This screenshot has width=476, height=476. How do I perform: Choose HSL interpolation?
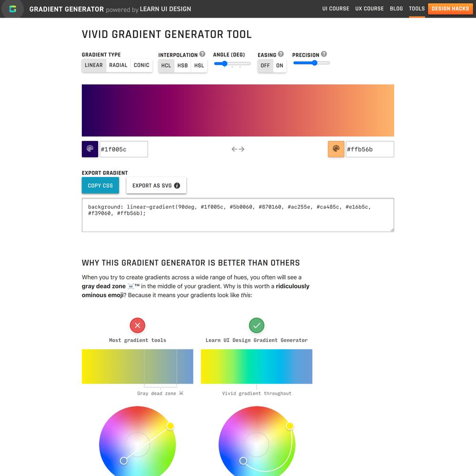coord(199,66)
